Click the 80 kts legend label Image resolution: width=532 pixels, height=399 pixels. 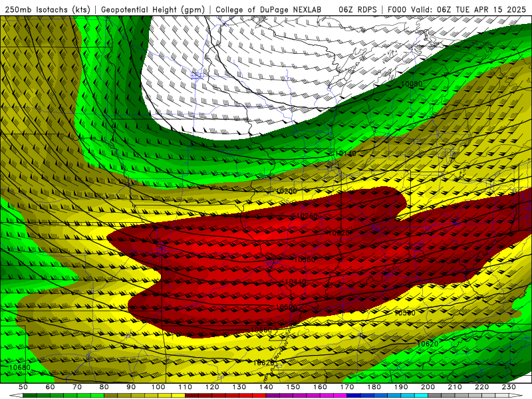104,387
